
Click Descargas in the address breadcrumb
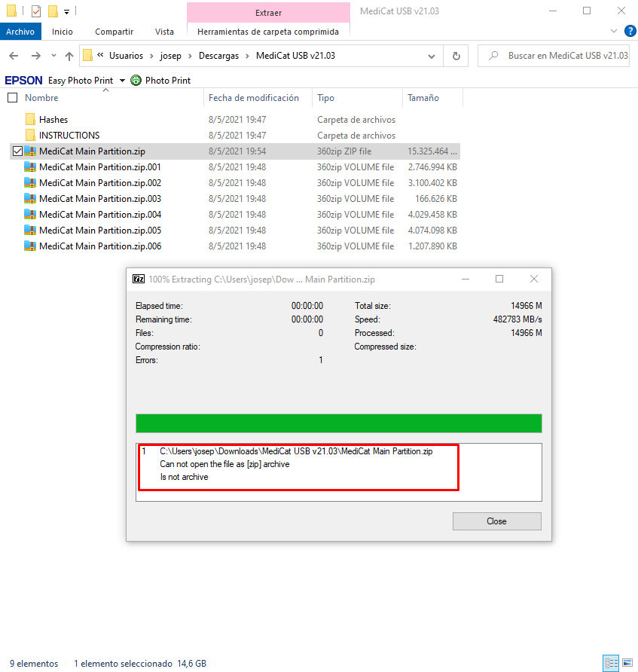coord(218,56)
